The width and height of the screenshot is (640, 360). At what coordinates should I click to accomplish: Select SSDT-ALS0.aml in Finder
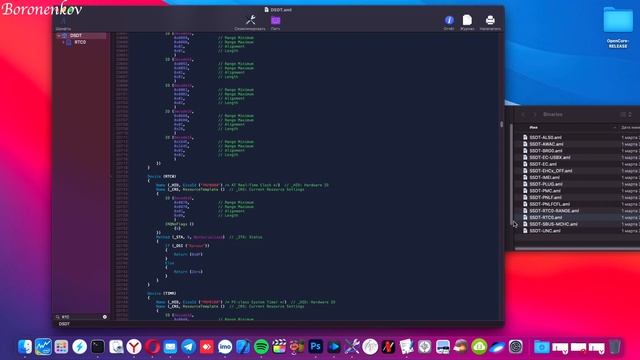(545, 138)
